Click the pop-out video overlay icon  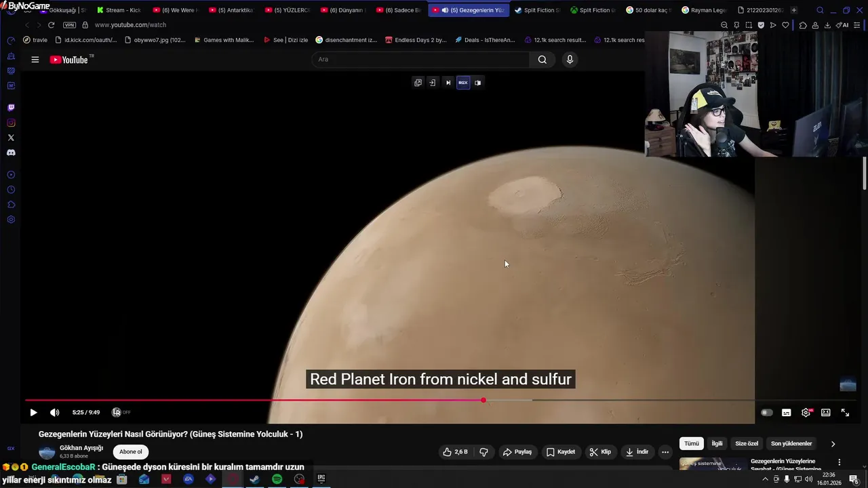pos(418,83)
